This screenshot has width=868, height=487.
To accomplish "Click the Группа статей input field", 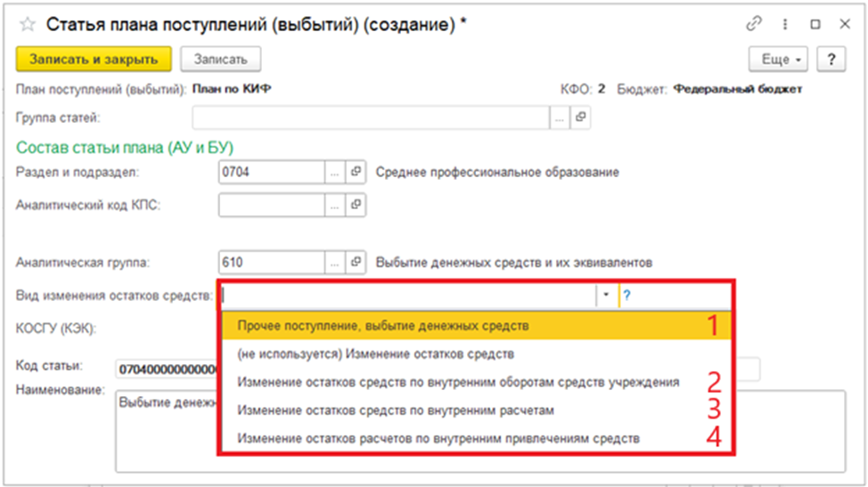I will click(371, 118).
